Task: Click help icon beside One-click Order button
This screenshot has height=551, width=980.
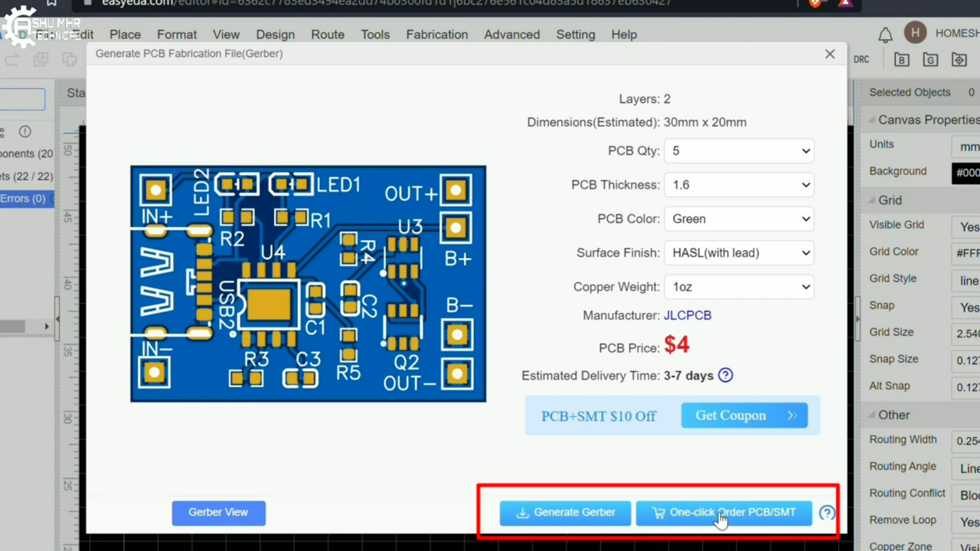Action: 826,513
